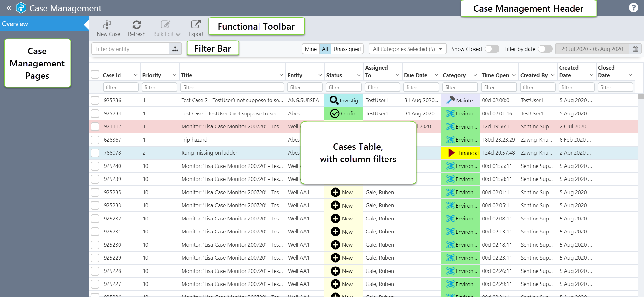Refresh the cases list

pyautogui.click(x=136, y=25)
